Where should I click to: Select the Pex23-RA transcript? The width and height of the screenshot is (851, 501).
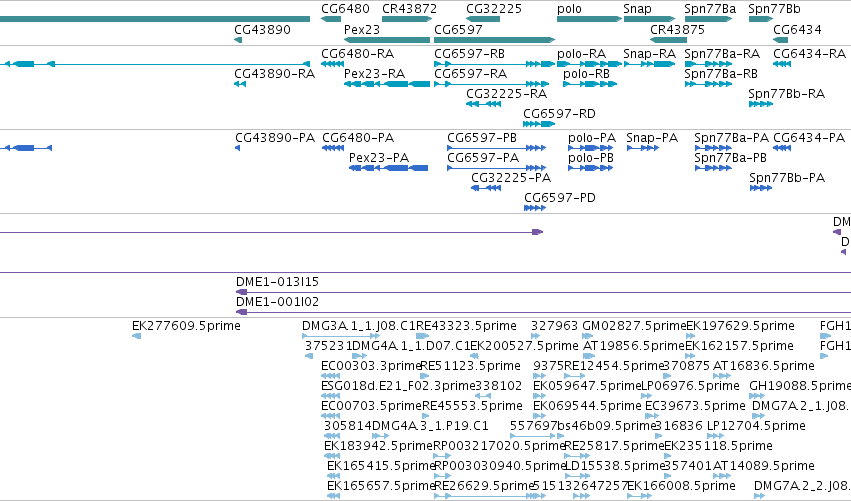coord(374,74)
